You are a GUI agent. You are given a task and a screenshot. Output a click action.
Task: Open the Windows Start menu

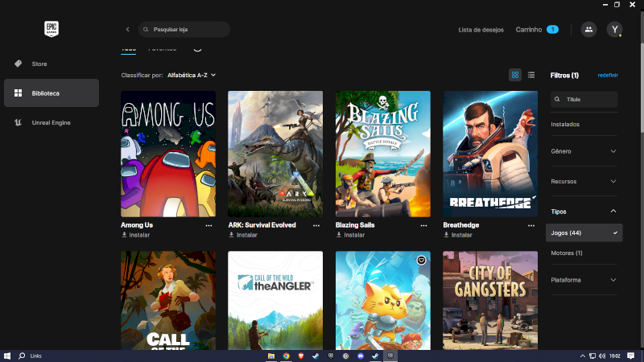coord(7,356)
